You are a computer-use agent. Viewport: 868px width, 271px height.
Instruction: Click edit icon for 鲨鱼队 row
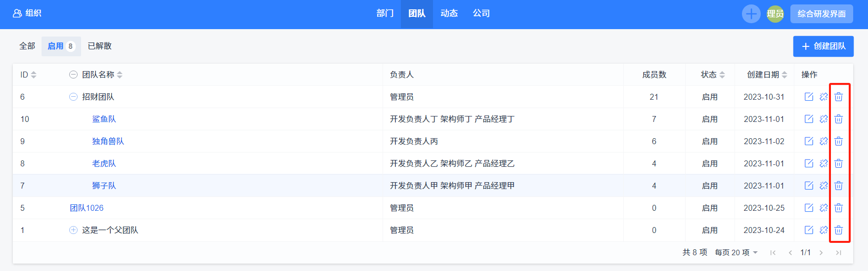point(809,119)
